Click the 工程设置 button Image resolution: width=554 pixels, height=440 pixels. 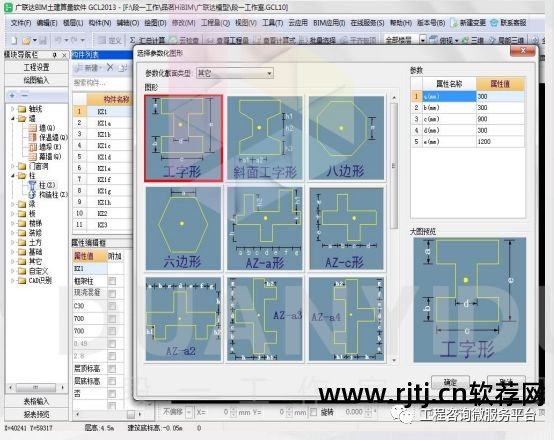[36, 67]
